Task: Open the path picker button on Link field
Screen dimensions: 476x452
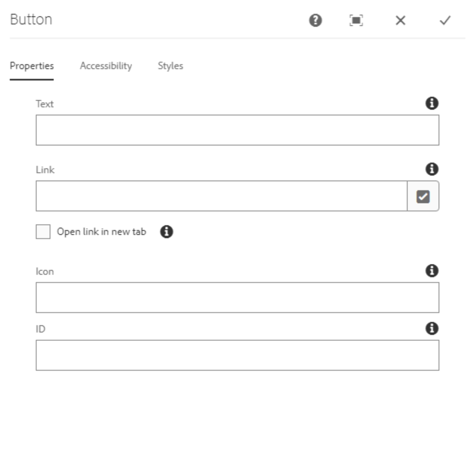Action: [423, 196]
